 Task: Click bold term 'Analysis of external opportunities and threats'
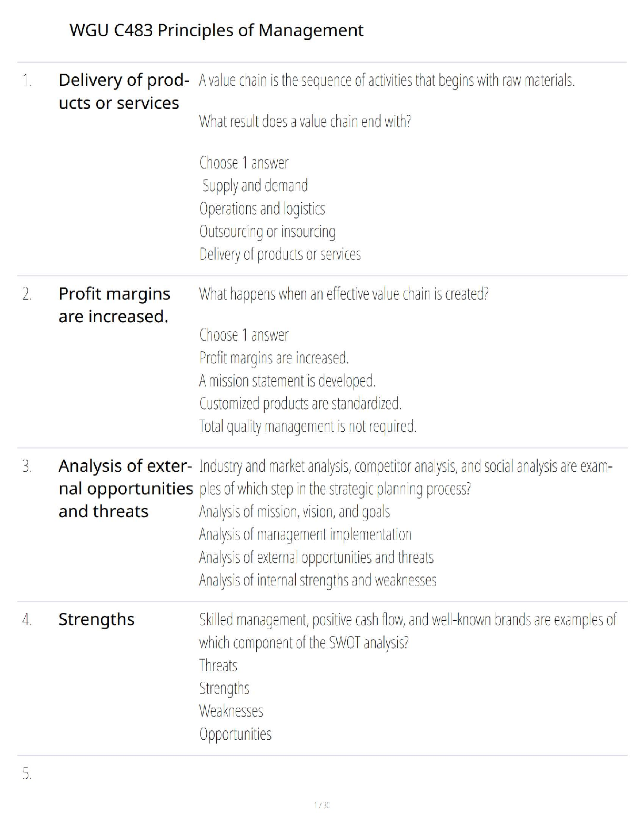click(125, 489)
